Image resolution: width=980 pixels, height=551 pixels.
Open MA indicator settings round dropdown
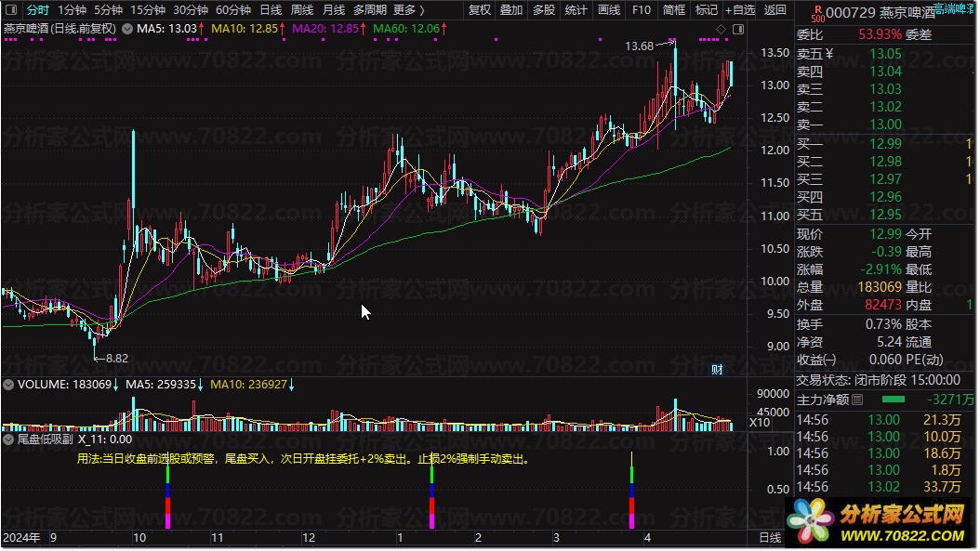pyautogui.click(x=126, y=29)
